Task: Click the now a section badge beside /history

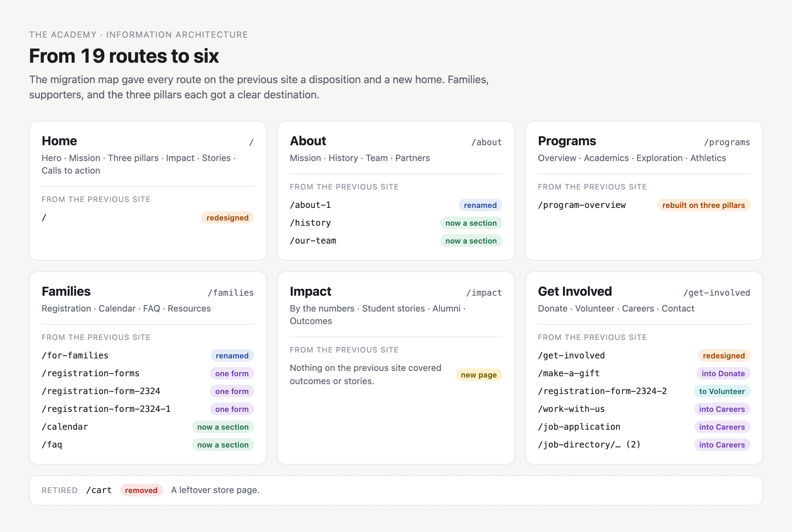Action: (x=471, y=223)
